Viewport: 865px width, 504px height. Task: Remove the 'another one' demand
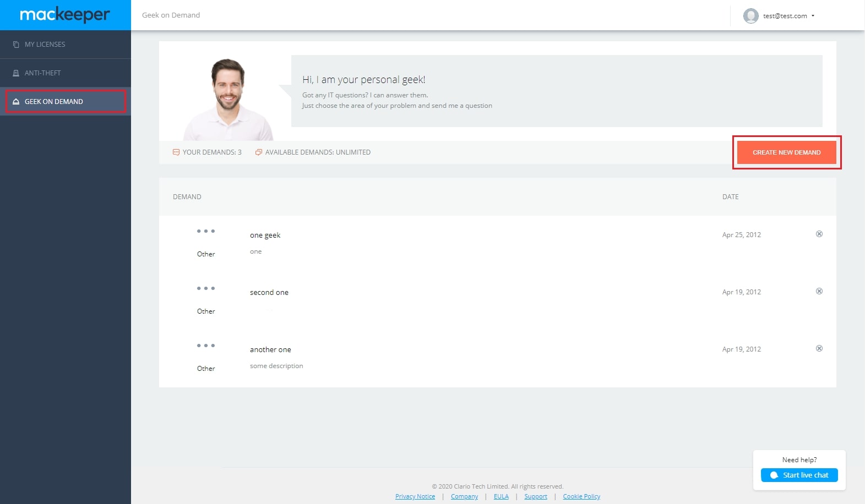pyautogui.click(x=819, y=348)
